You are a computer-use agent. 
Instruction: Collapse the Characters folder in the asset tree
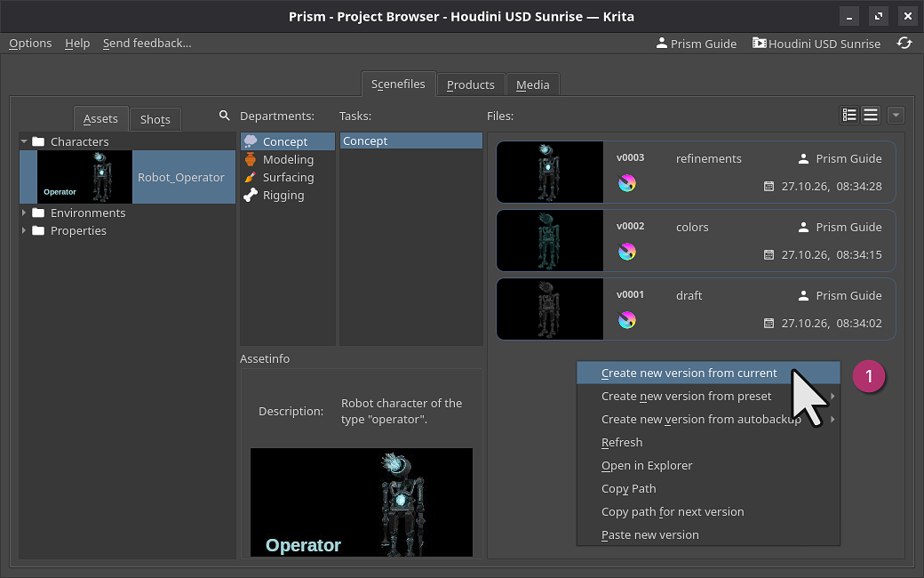(x=24, y=141)
